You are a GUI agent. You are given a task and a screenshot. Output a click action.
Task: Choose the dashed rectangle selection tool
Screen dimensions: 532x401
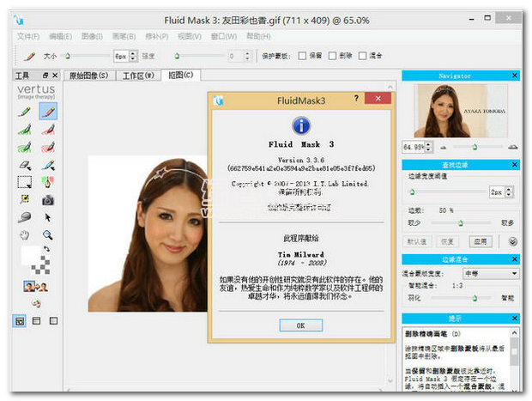(24, 182)
